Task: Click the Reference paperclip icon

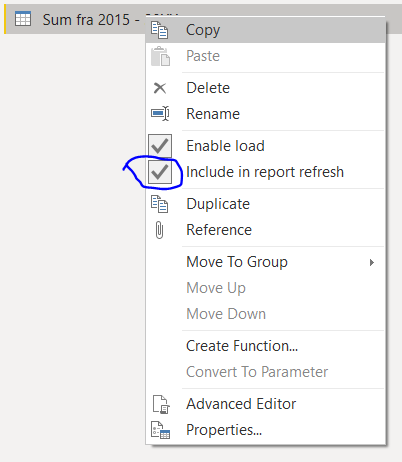Action: [159, 230]
